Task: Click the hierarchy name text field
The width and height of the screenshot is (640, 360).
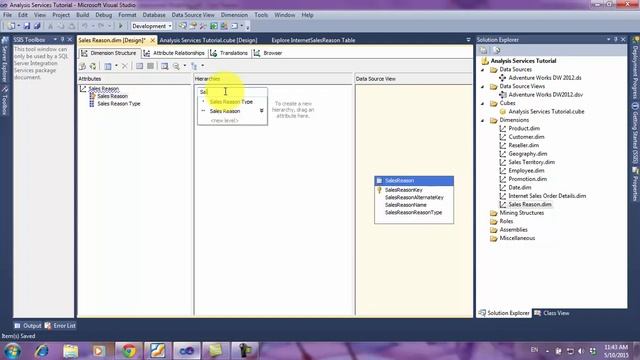Action: coord(232,92)
